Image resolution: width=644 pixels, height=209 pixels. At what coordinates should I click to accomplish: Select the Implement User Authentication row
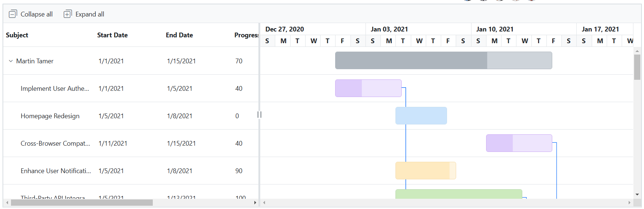(55, 89)
